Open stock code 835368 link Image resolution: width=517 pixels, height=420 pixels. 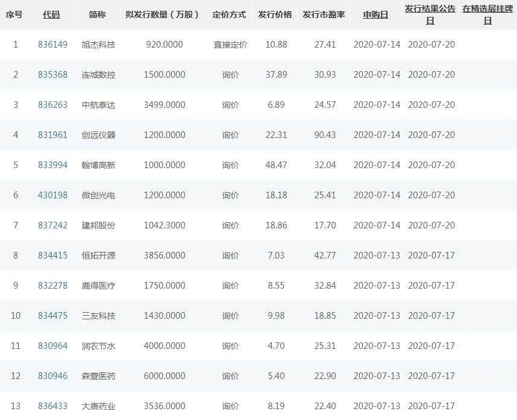pyautogui.click(x=52, y=75)
